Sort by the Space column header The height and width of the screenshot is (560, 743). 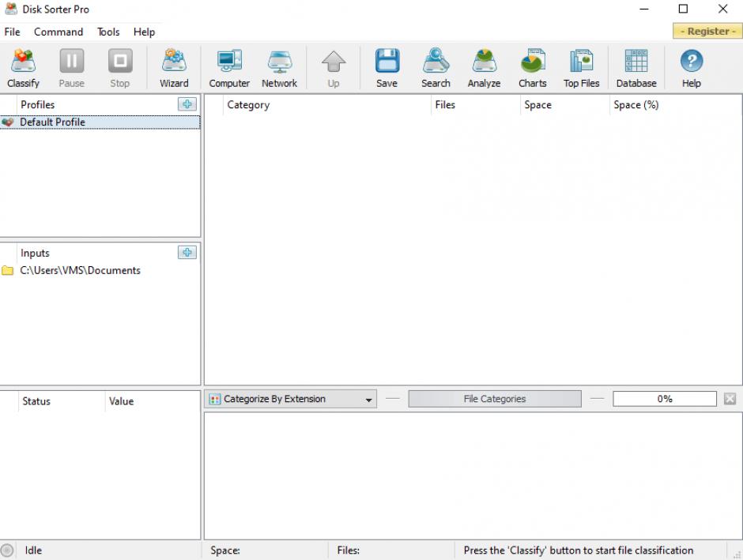click(x=565, y=104)
